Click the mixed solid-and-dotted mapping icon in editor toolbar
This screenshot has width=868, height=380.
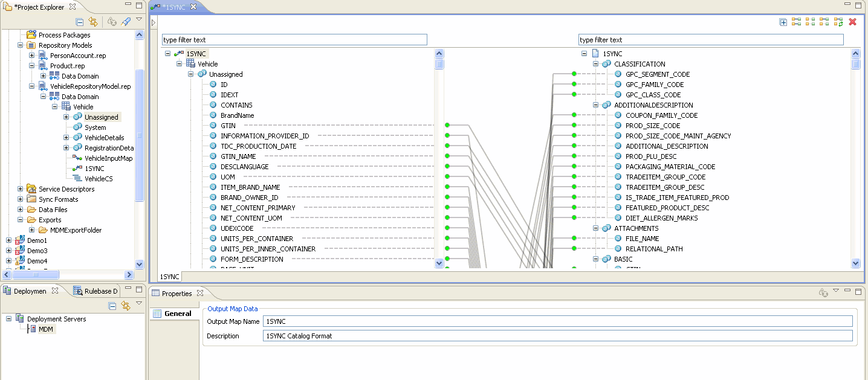(824, 22)
